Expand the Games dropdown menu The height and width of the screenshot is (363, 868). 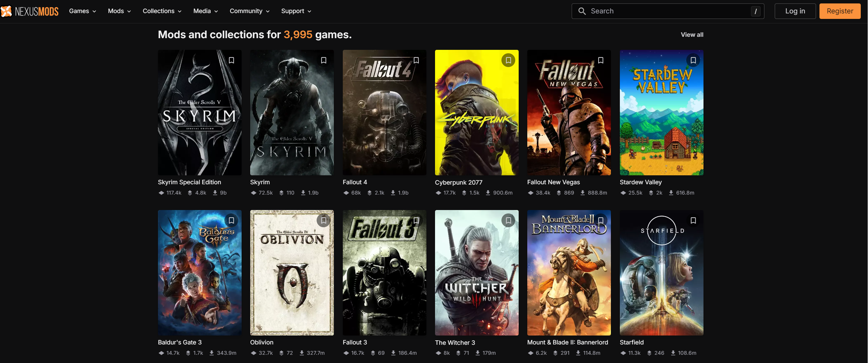click(83, 11)
